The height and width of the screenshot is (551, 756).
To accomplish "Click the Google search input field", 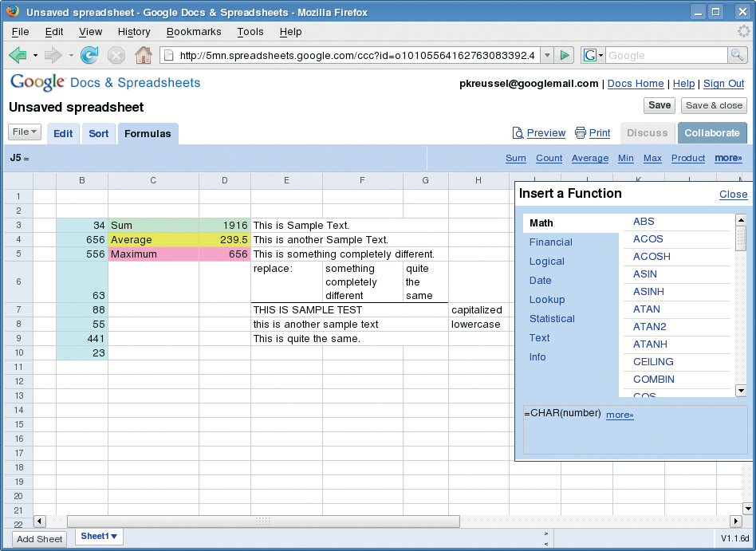I will pos(667,56).
